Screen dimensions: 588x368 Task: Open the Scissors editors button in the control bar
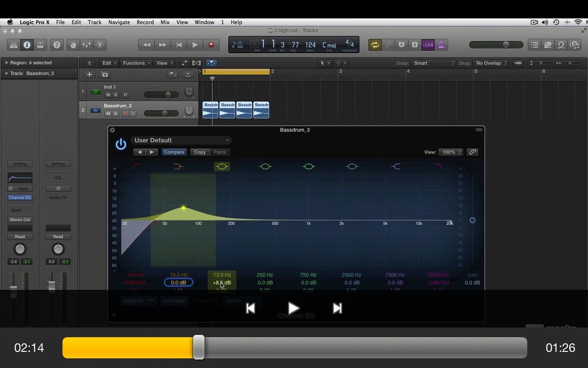(100, 45)
